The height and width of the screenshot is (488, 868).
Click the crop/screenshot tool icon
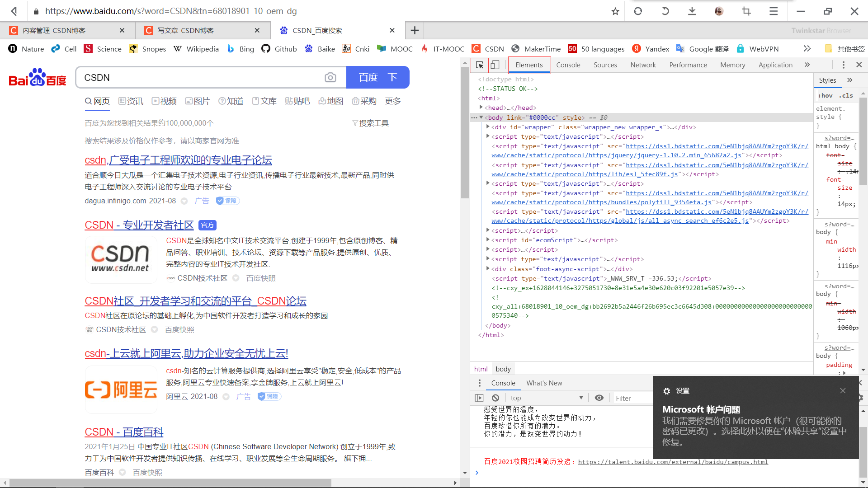(746, 11)
